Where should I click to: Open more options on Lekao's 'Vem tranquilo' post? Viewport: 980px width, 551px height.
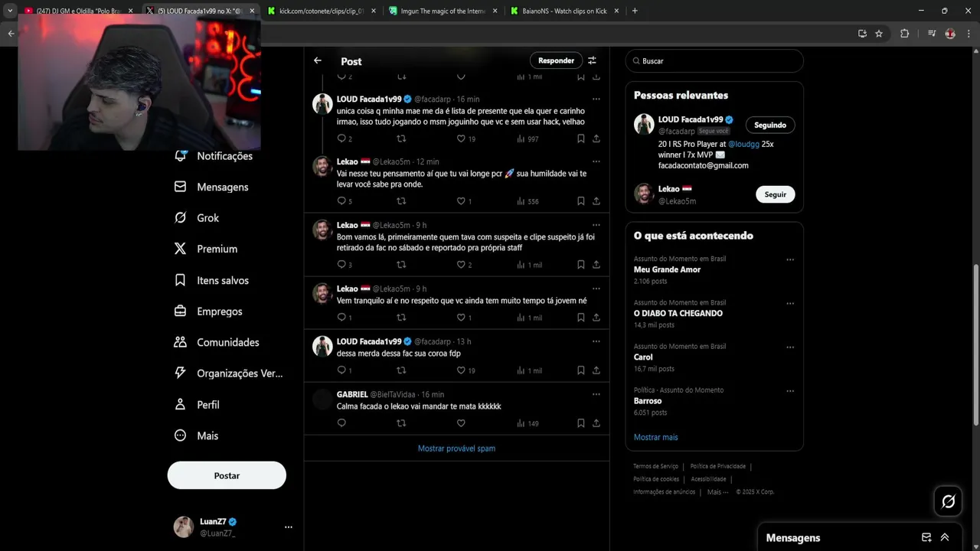click(596, 289)
